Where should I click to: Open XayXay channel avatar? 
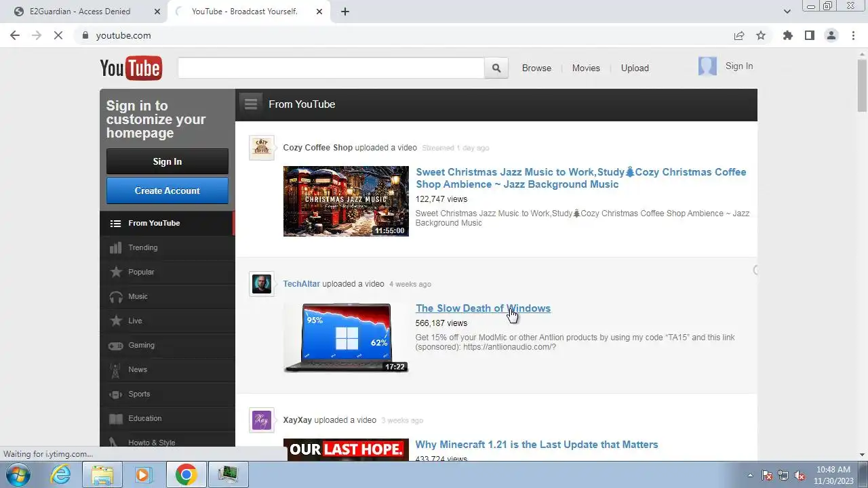click(262, 420)
